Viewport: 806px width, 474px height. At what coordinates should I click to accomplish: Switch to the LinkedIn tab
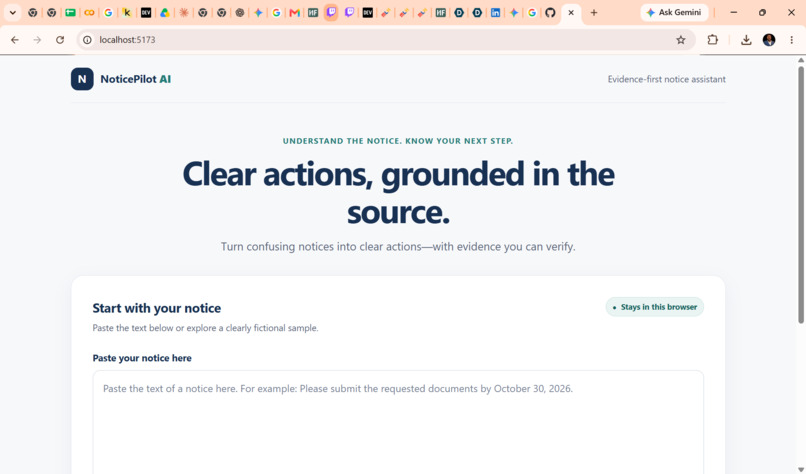[495, 12]
